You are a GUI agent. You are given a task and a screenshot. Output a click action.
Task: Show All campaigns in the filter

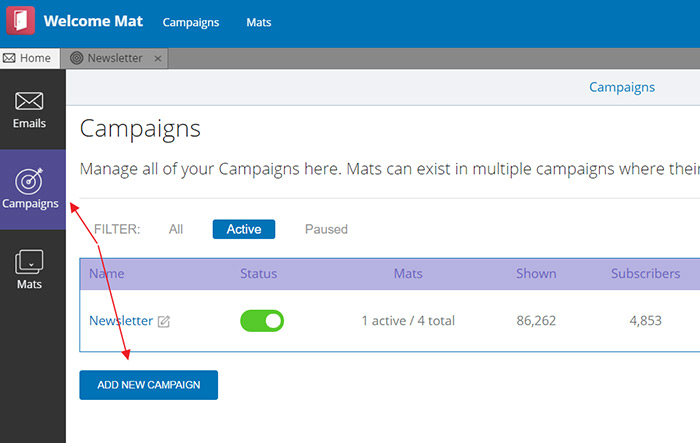(176, 229)
